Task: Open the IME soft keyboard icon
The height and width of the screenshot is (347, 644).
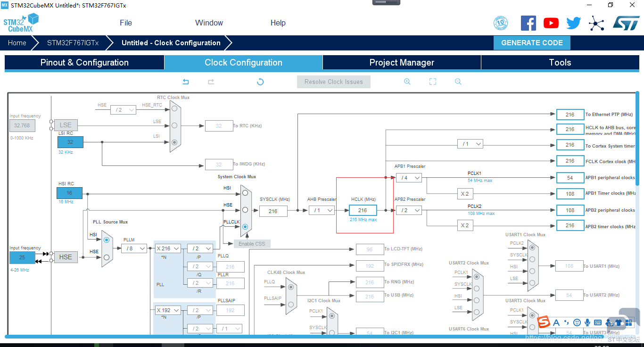Action: tap(598, 322)
